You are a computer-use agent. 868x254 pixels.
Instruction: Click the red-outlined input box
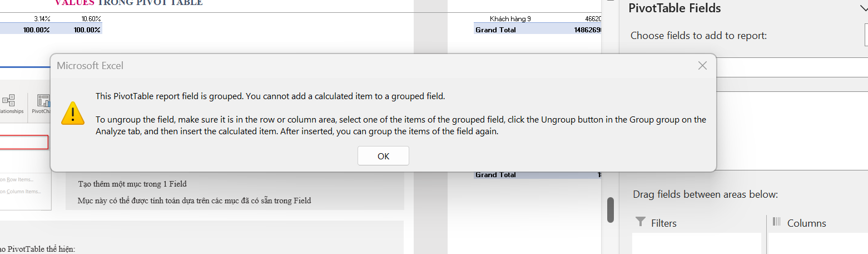tap(24, 142)
